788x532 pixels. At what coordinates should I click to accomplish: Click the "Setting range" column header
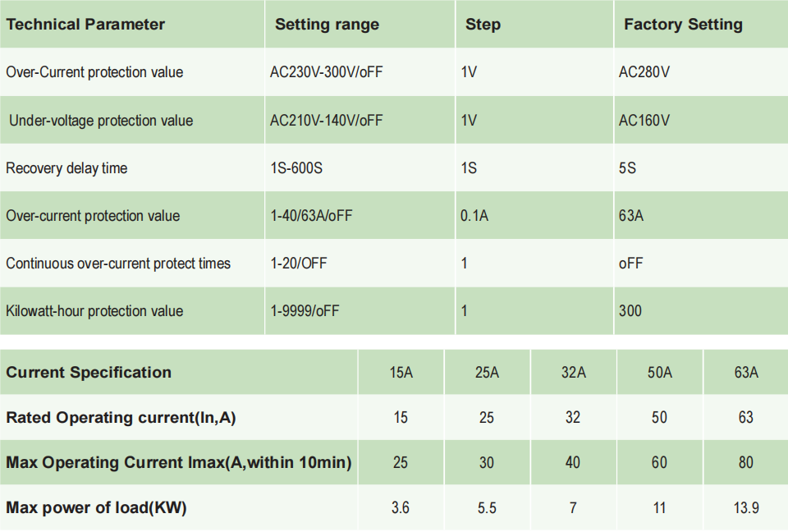[327, 25]
